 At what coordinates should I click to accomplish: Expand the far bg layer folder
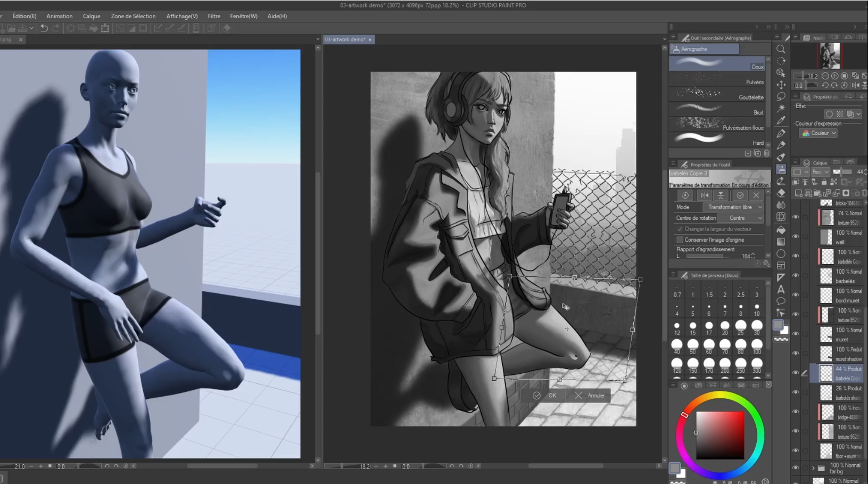click(813, 468)
